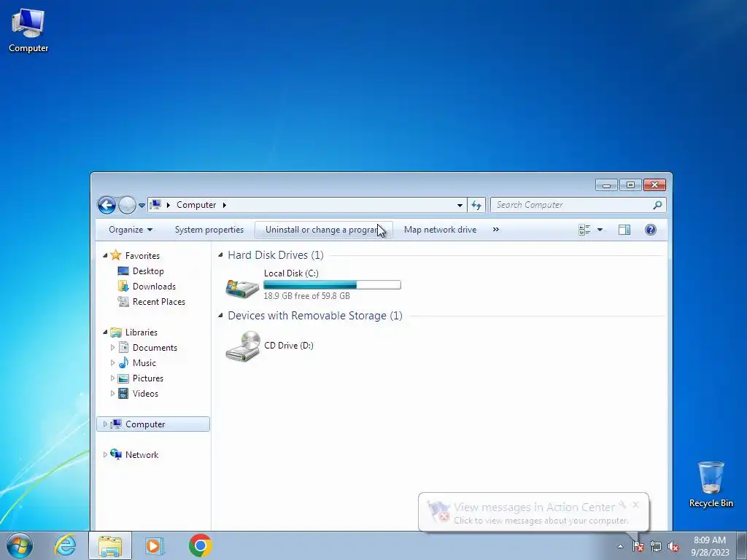
Task: Expand the Documents library
Action: [112, 348]
